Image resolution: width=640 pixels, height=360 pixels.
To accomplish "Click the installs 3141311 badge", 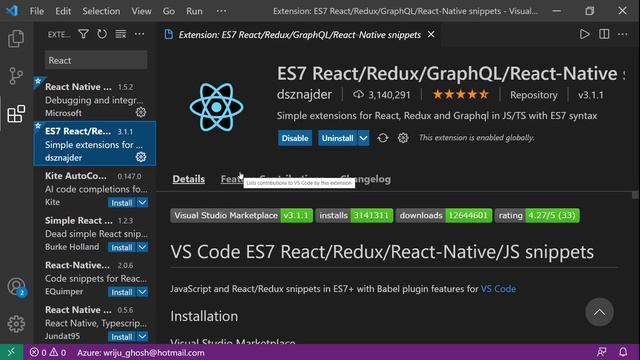I will pyautogui.click(x=354, y=215).
